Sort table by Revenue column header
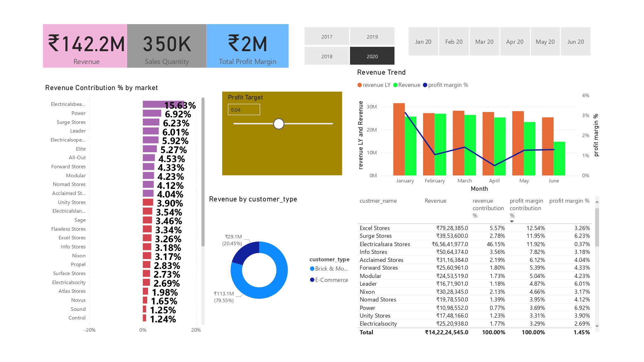The image size is (644, 362). (x=435, y=200)
